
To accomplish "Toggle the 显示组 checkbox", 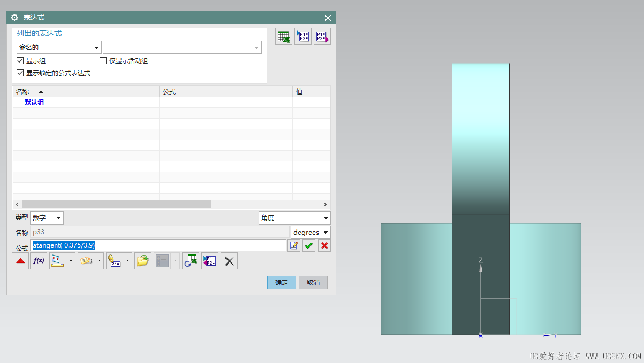I will pos(20,61).
